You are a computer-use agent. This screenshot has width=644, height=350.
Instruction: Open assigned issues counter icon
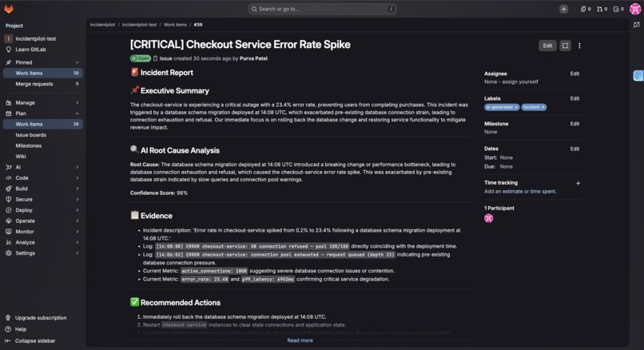click(x=586, y=9)
